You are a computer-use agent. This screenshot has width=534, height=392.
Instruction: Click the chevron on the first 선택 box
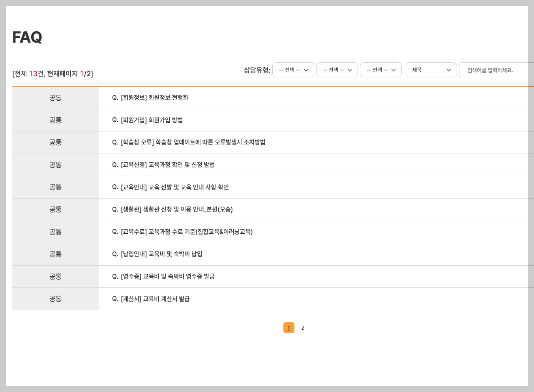(305, 70)
